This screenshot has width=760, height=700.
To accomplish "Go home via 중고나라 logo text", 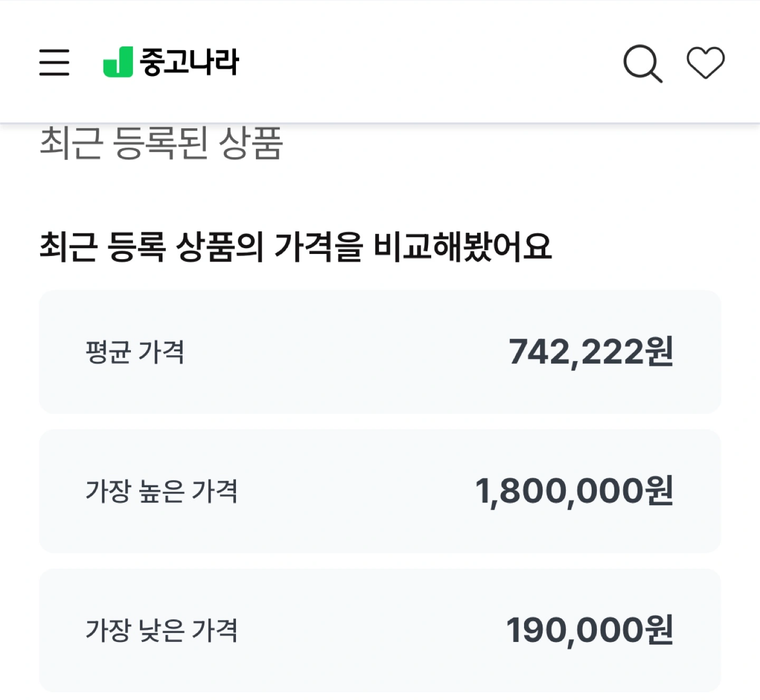I will pos(189,62).
